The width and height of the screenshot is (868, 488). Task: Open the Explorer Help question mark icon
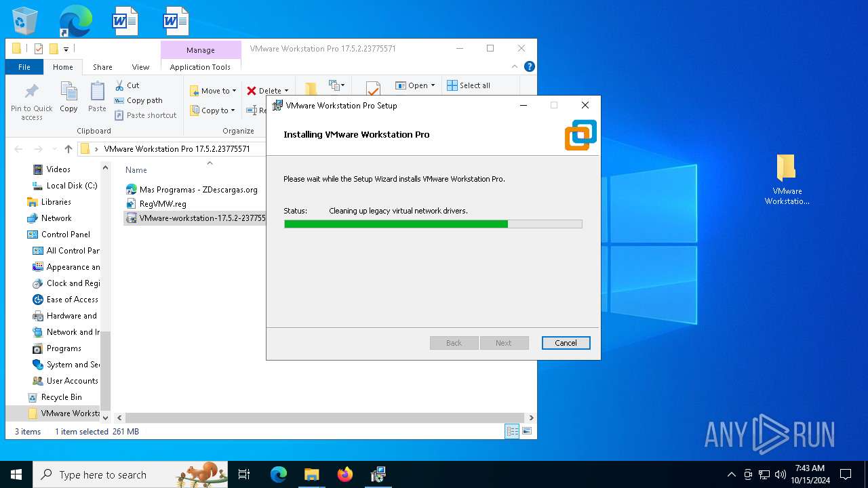(x=530, y=66)
